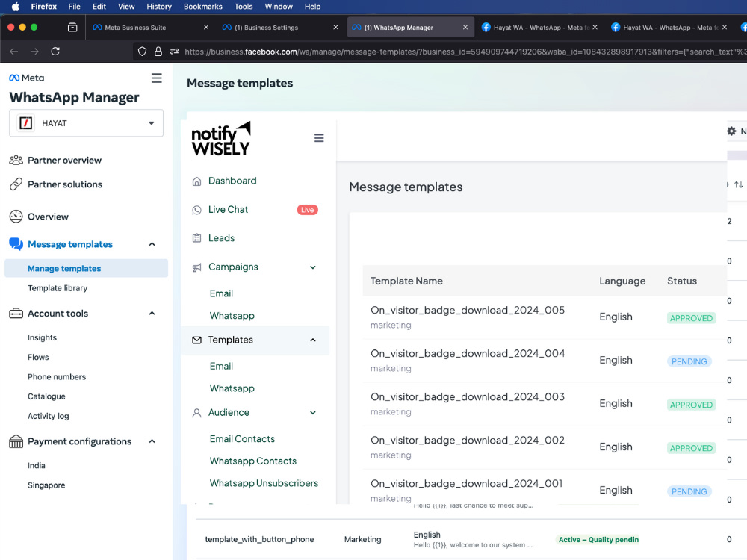Open Template library
747x560 pixels.
[58, 288]
